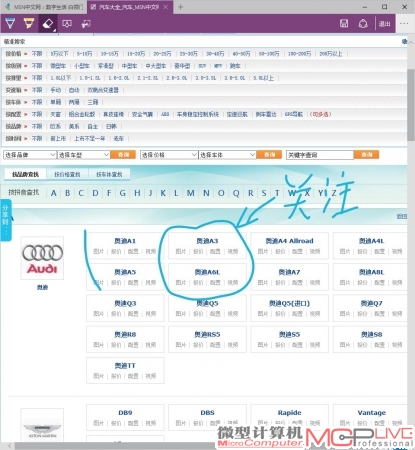Click the horizontal scrollbar left arrow
Image resolution: width=415 pixels, height=450 pixels.
[10, 446]
